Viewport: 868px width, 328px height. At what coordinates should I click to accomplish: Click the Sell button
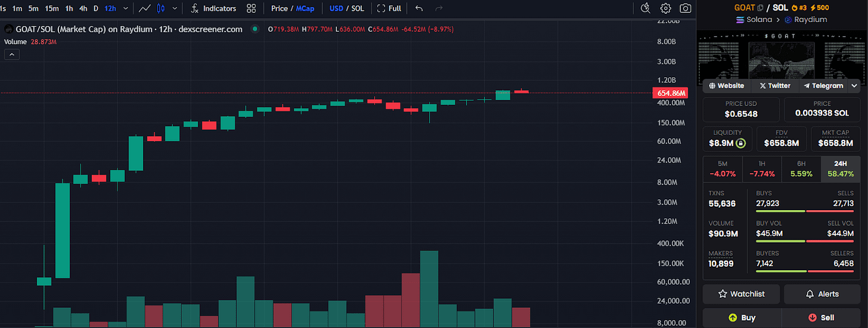821,318
